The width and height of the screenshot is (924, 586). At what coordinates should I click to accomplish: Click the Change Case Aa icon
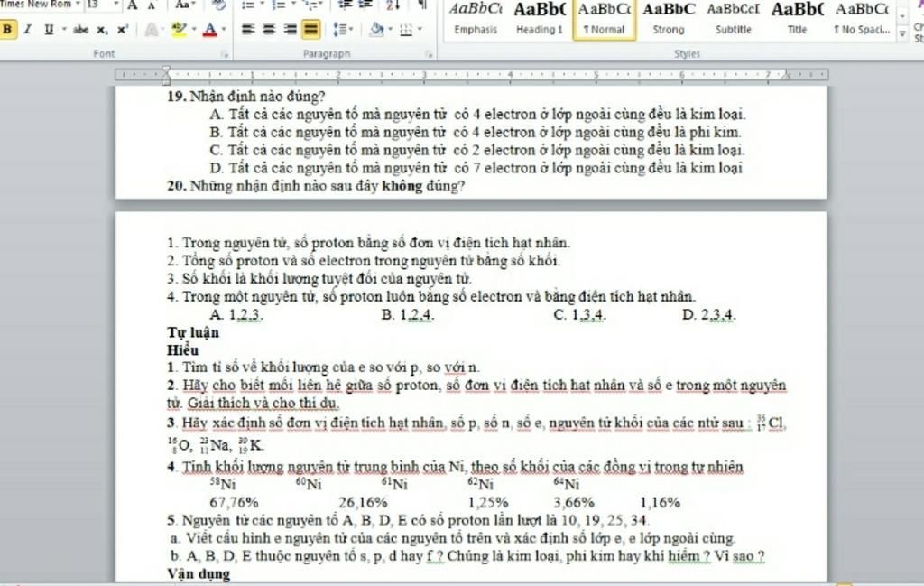184,5
